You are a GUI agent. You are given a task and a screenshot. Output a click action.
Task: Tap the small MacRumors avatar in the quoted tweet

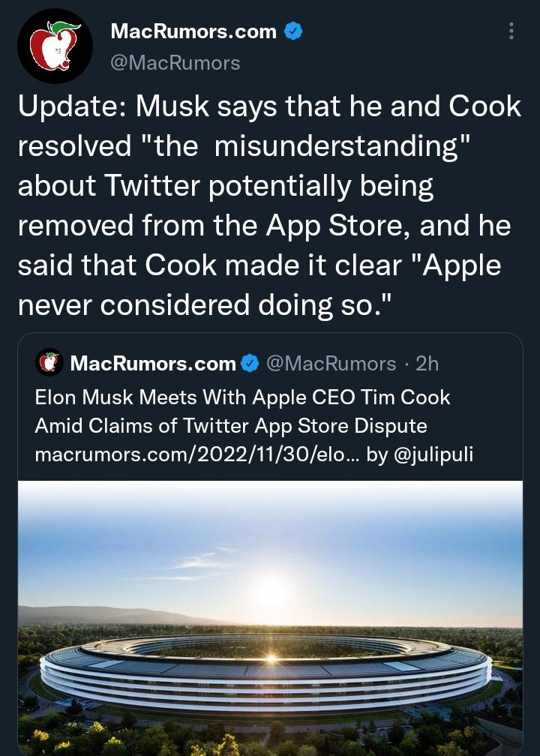(49, 364)
